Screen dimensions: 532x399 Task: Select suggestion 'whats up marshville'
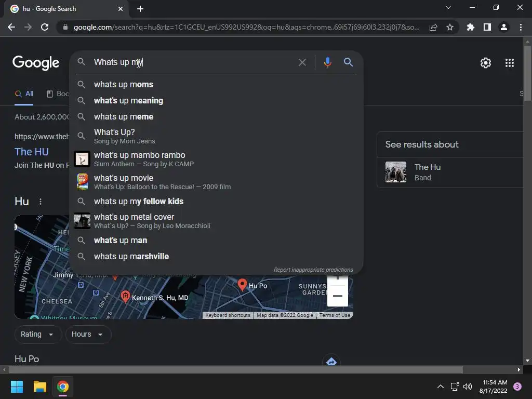(216, 257)
